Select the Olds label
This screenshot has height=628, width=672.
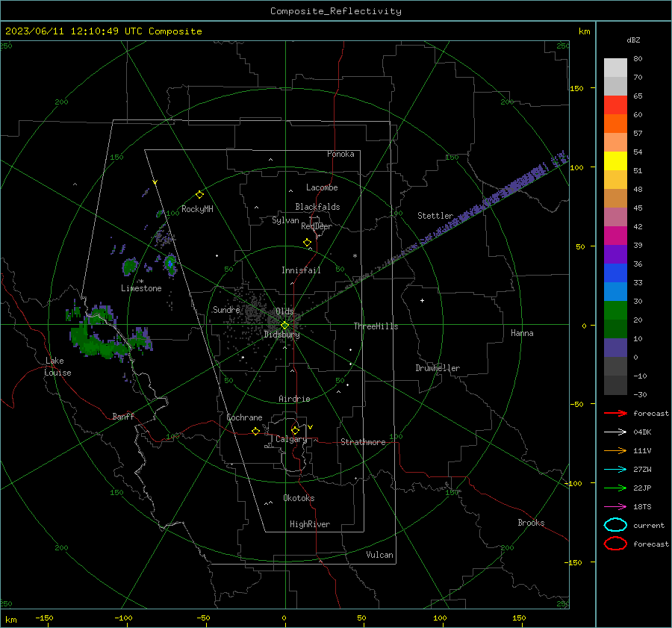[x=284, y=311]
